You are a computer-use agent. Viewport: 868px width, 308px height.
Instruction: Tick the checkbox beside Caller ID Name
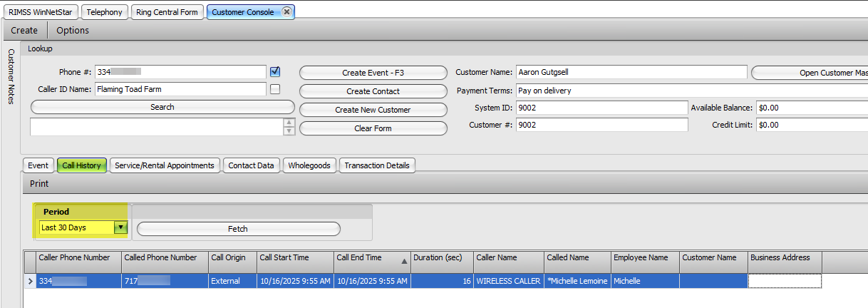tap(275, 89)
